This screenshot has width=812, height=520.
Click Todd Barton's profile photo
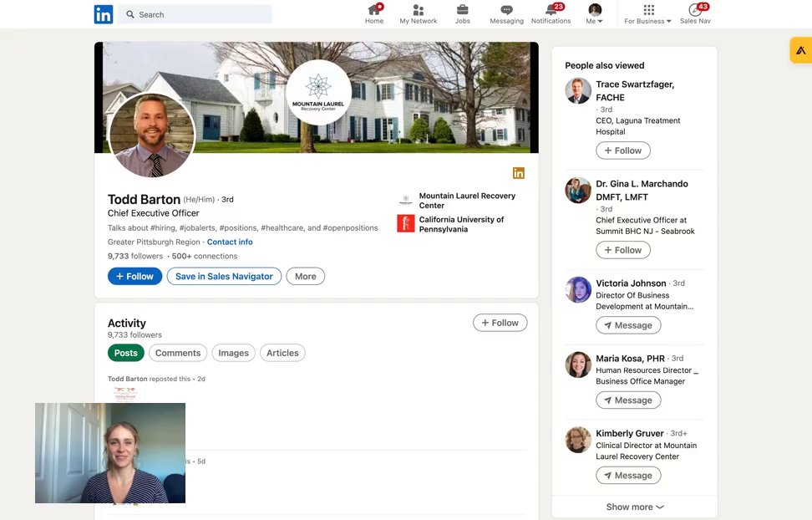coord(152,135)
